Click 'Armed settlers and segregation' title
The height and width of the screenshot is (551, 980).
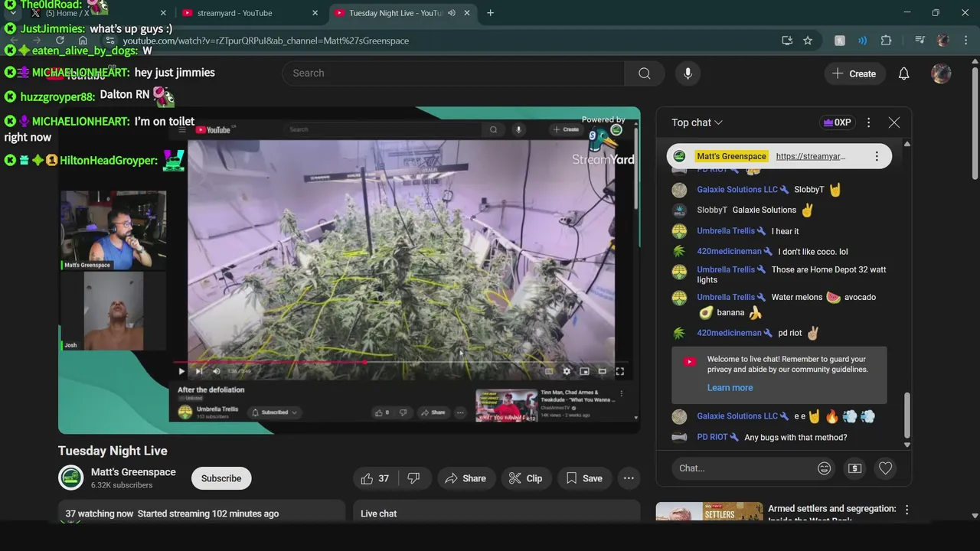click(831, 508)
